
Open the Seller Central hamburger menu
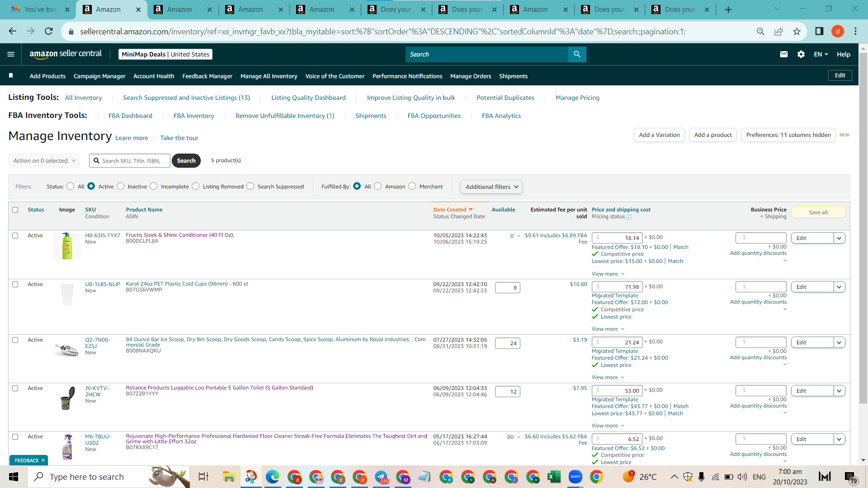pyautogui.click(x=11, y=54)
